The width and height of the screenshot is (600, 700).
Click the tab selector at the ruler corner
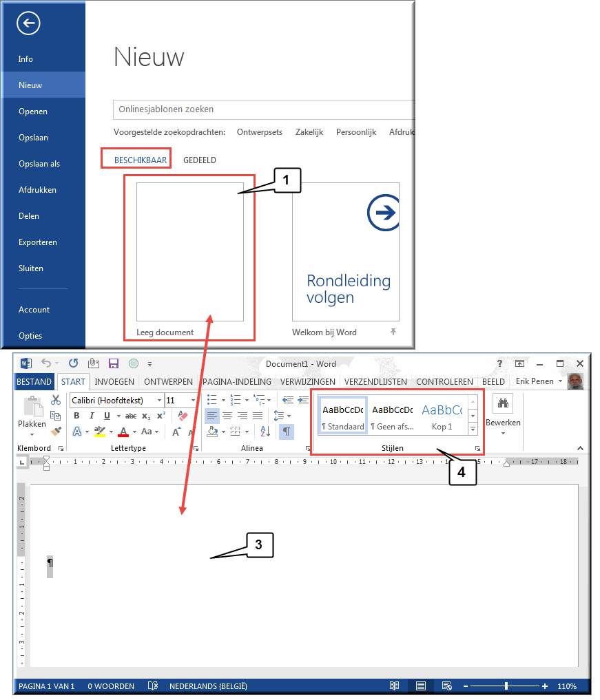(21, 462)
